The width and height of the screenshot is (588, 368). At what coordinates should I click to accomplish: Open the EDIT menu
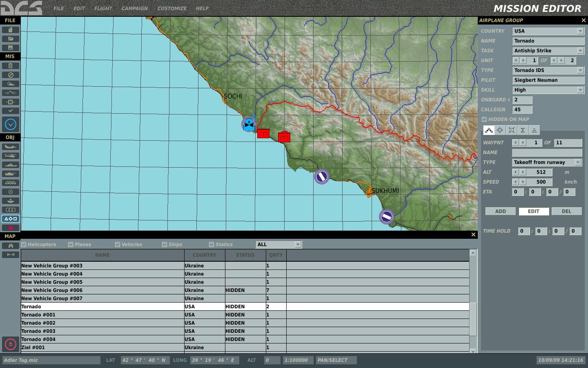point(79,8)
